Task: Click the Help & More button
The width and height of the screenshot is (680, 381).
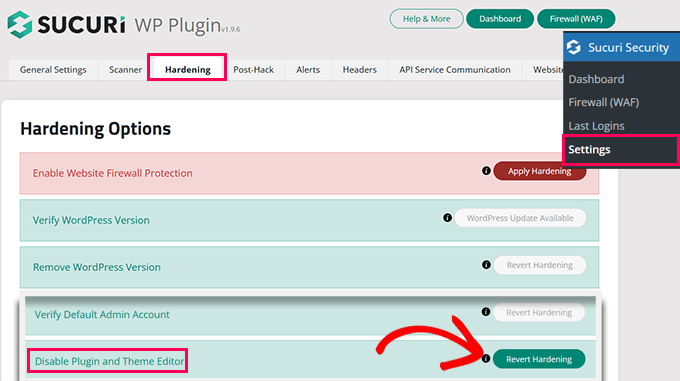Action: (426, 19)
